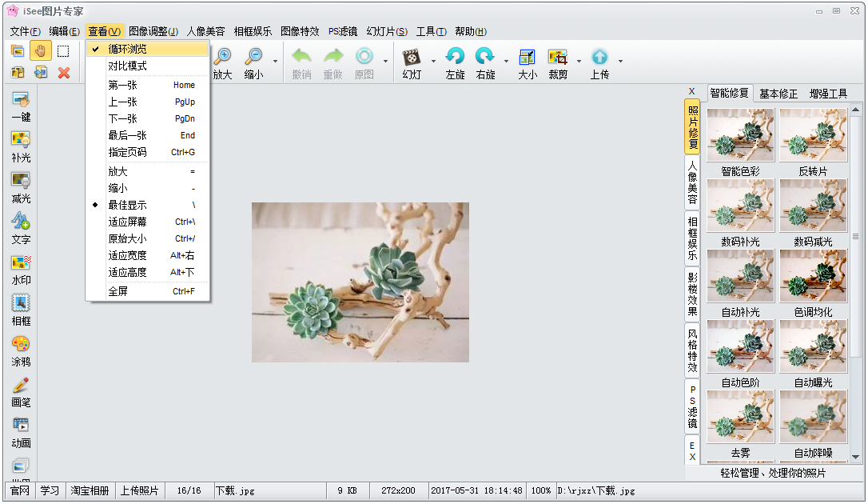
Task: Open the 文件 menu
Action: coord(26,31)
